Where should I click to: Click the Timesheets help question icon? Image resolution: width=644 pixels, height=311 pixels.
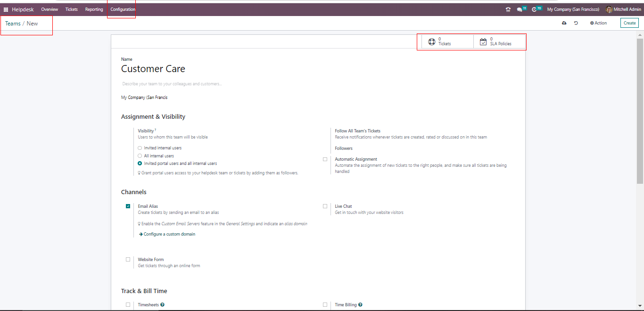pos(163,305)
